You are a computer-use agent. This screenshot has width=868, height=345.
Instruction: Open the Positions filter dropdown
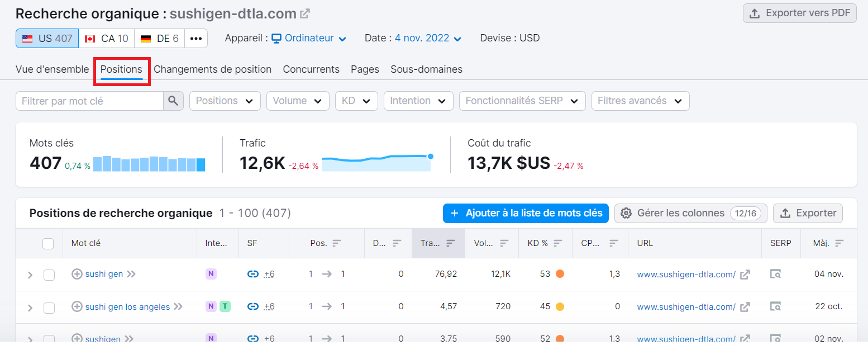tap(225, 101)
